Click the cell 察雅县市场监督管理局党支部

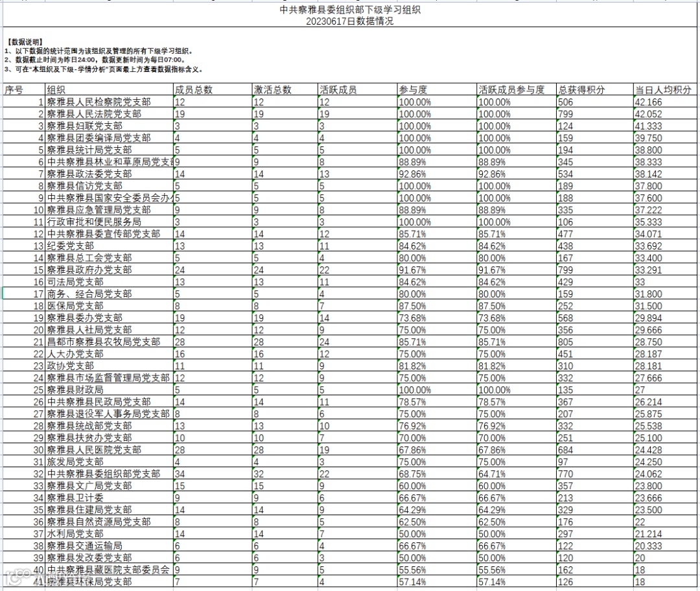click(110, 378)
